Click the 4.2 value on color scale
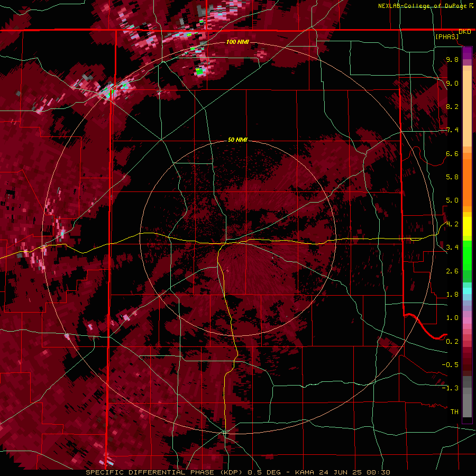Image resolution: width=476 pixels, height=476 pixels. click(x=452, y=224)
